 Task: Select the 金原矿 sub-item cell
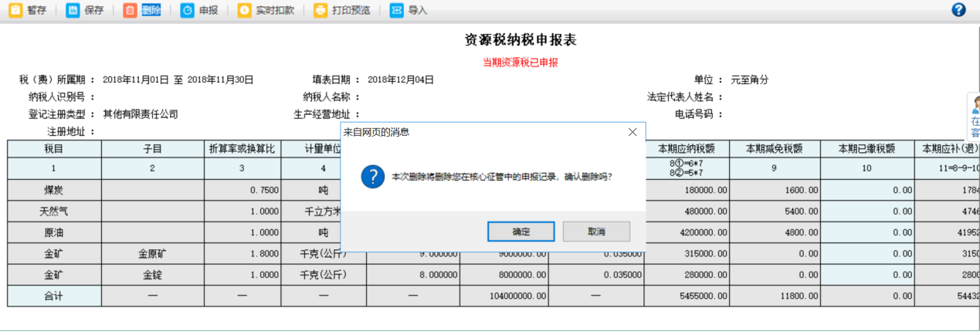coord(151,253)
